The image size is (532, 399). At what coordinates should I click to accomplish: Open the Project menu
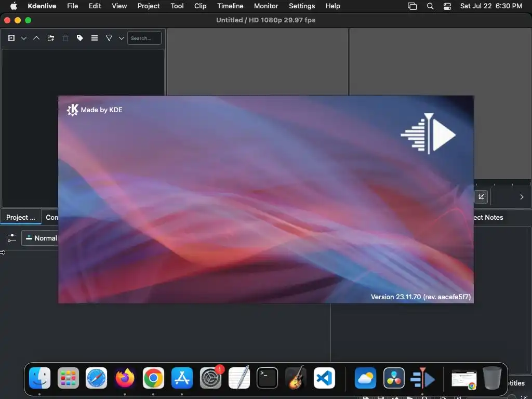(x=148, y=6)
